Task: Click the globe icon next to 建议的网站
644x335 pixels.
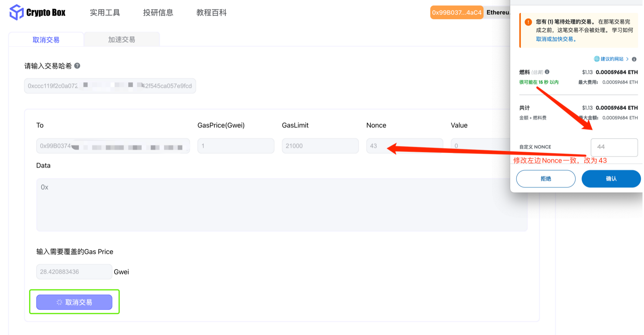Action: click(597, 59)
